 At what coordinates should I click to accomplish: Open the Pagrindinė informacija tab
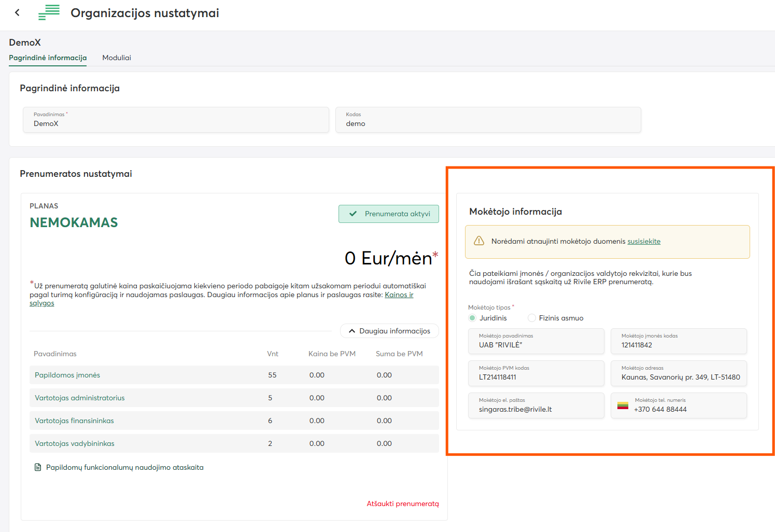(x=48, y=58)
